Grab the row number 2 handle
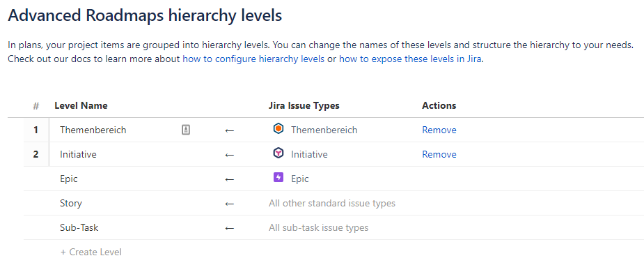This screenshot has height=272, width=644. pos(36,154)
